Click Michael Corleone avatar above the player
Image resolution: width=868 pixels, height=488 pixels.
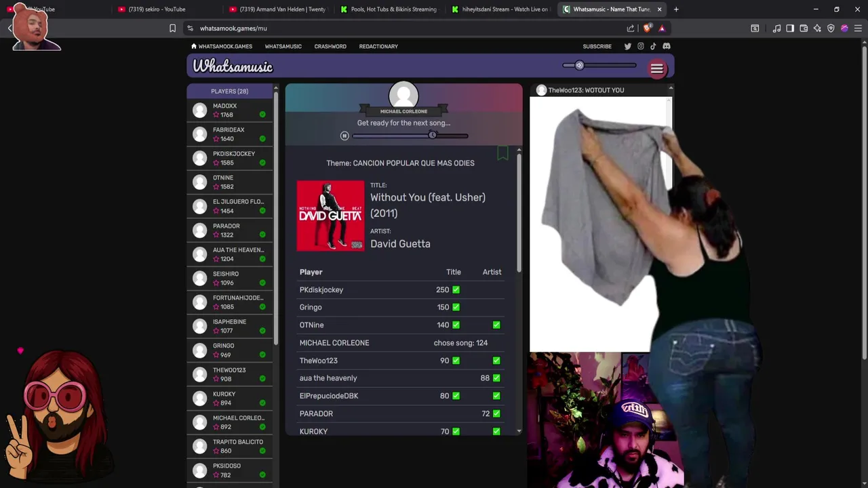[403, 96]
